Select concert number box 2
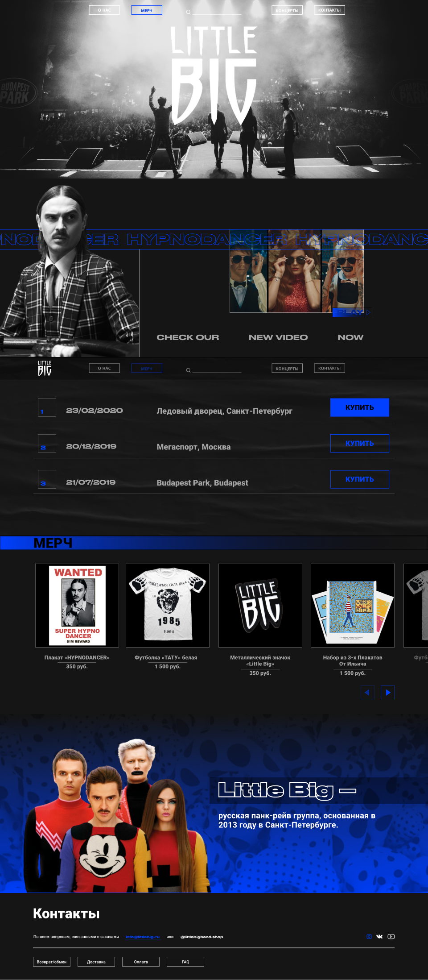The height and width of the screenshot is (980, 428). (x=47, y=443)
